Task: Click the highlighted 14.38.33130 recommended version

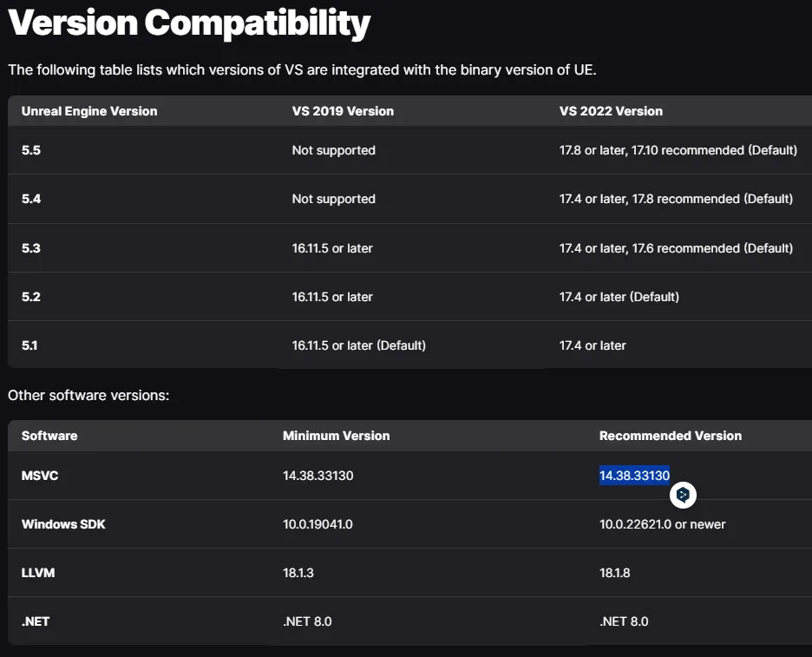Action: pos(634,476)
